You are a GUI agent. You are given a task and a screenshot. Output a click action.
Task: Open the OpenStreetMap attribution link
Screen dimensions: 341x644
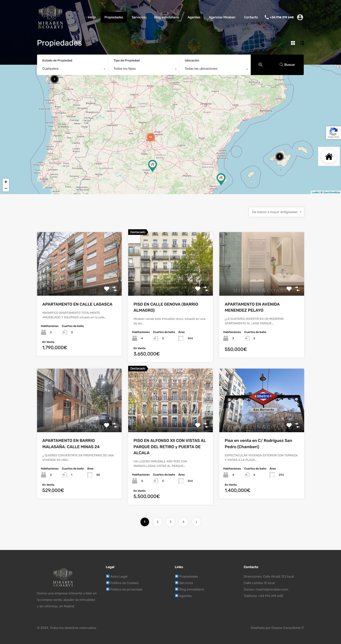tap(331, 192)
